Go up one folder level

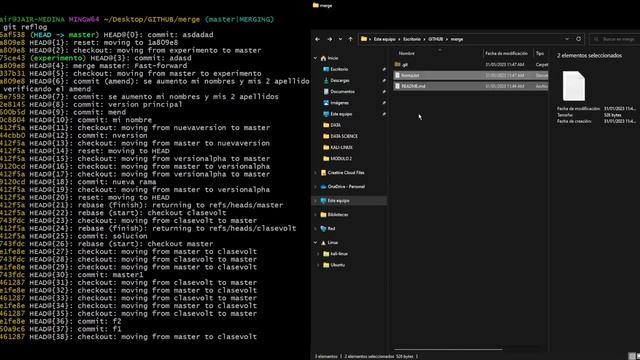click(x=350, y=39)
